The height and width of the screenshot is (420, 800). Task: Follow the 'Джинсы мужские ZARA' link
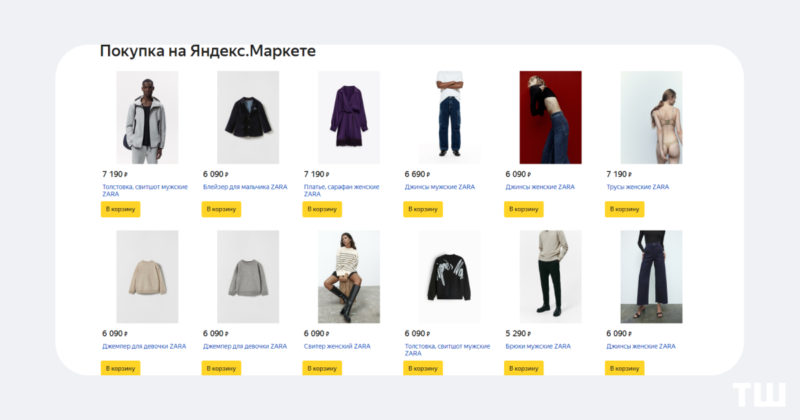point(440,187)
